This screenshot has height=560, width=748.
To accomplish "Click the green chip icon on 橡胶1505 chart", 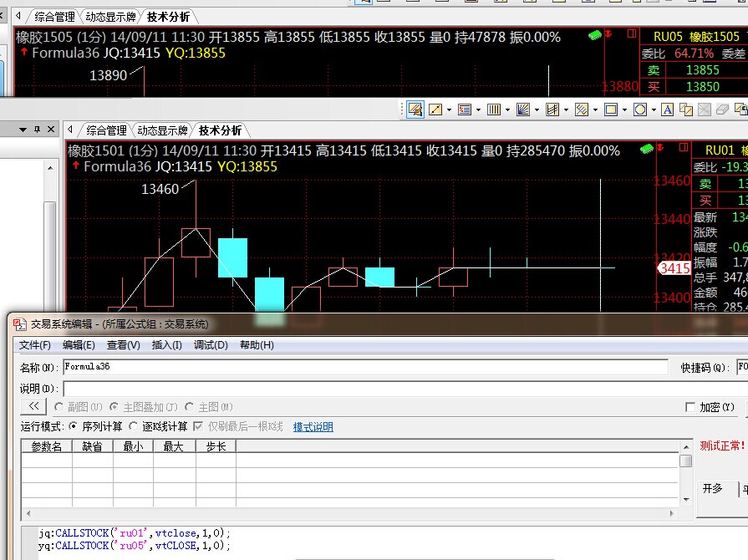I will click(x=595, y=35).
